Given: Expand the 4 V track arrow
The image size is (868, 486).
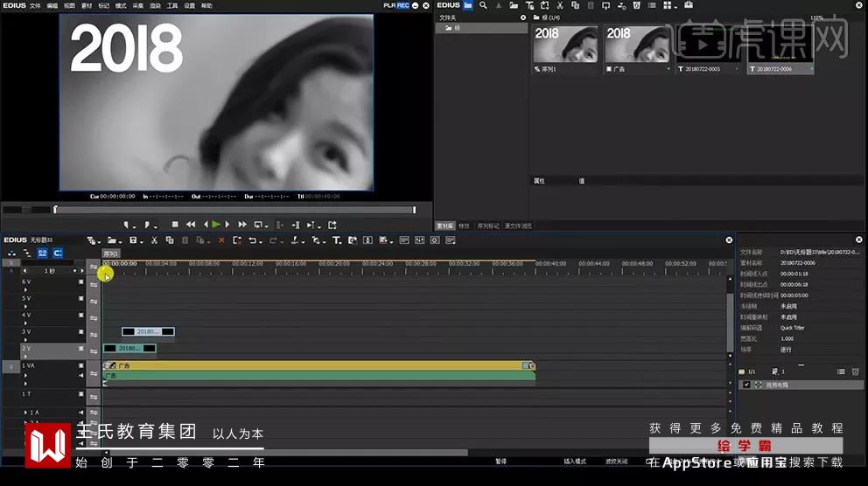Looking at the screenshot, I should click(25, 323).
